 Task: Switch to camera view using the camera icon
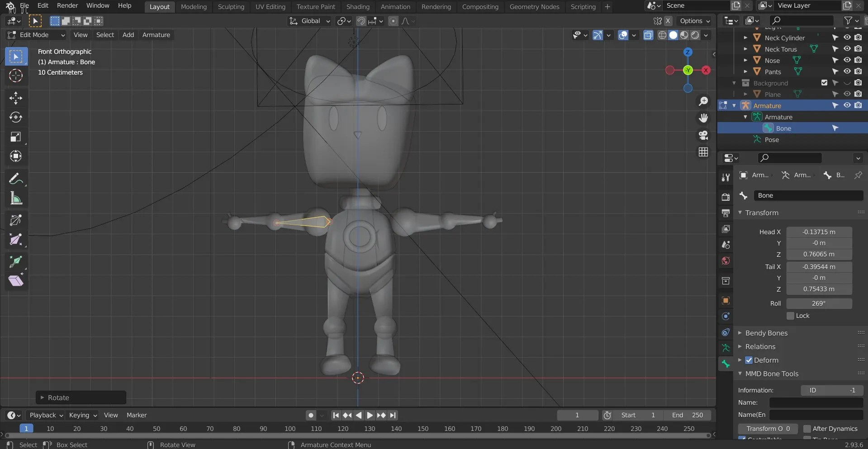tap(704, 135)
